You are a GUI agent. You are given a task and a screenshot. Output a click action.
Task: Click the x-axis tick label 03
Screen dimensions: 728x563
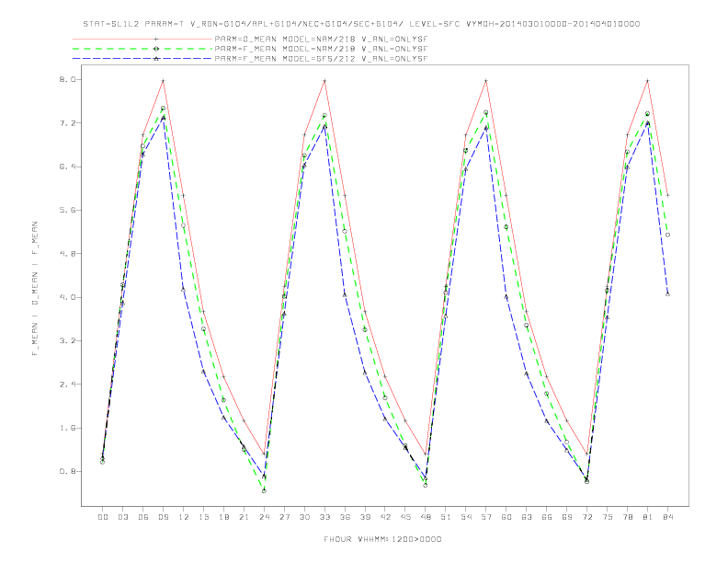(x=122, y=517)
